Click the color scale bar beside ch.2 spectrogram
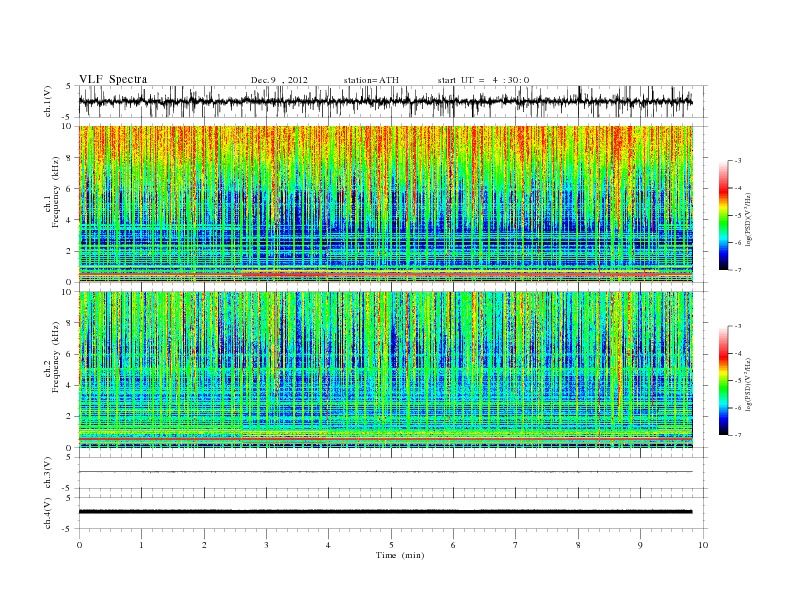Screen dimensions: 792x612 click(724, 381)
